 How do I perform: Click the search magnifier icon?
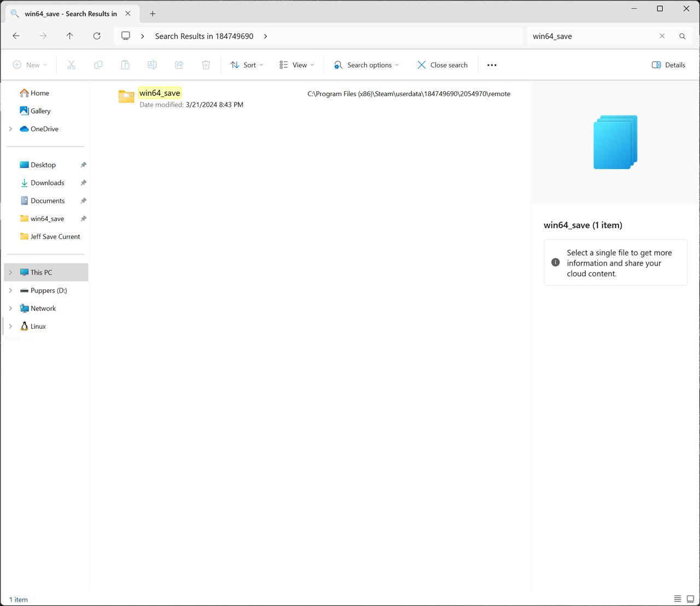tap(682, 36)
